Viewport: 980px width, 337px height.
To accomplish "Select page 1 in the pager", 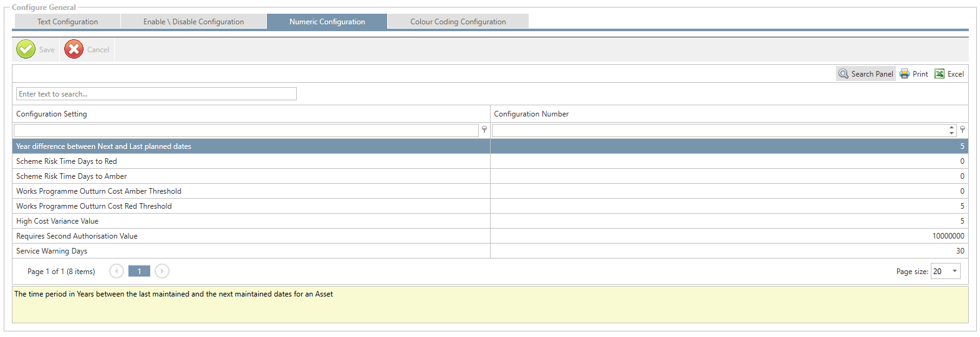I will [x=139, y=271].
